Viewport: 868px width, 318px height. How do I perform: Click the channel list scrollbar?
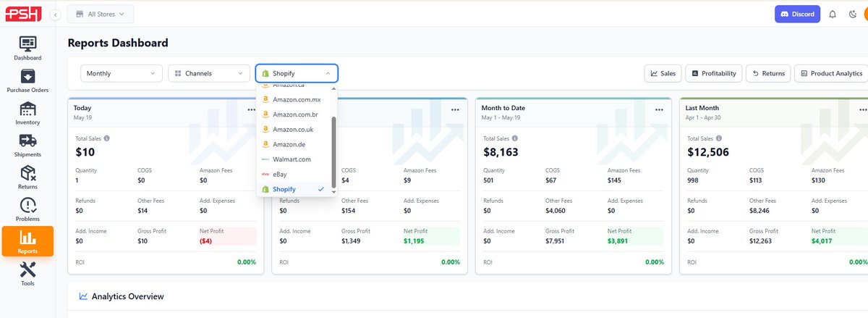click(x=333, y=152)
